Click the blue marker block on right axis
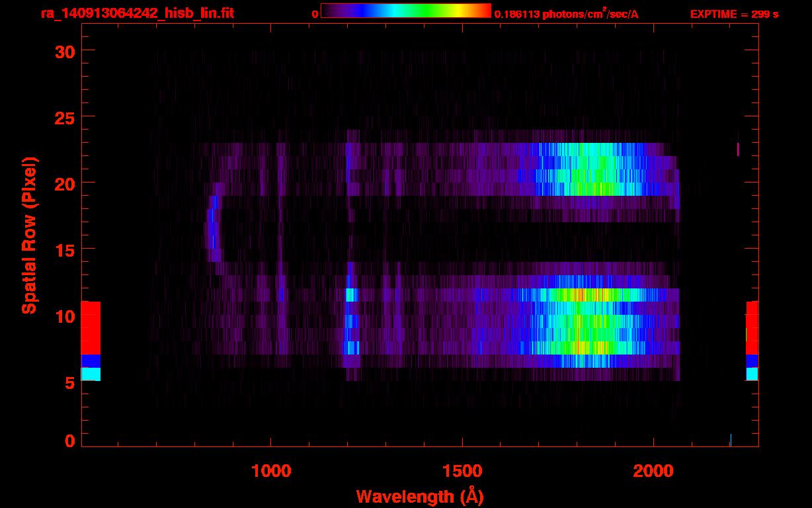 (752, 361)
